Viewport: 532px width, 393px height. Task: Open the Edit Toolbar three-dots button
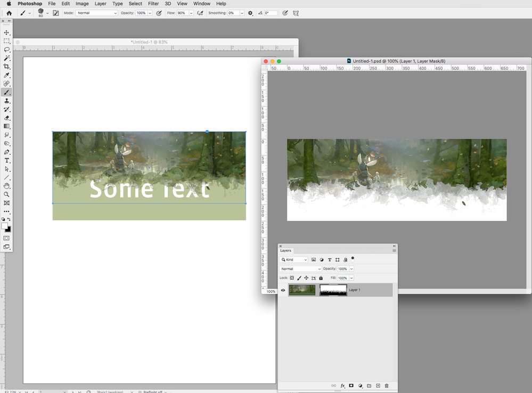coord(6,211)
